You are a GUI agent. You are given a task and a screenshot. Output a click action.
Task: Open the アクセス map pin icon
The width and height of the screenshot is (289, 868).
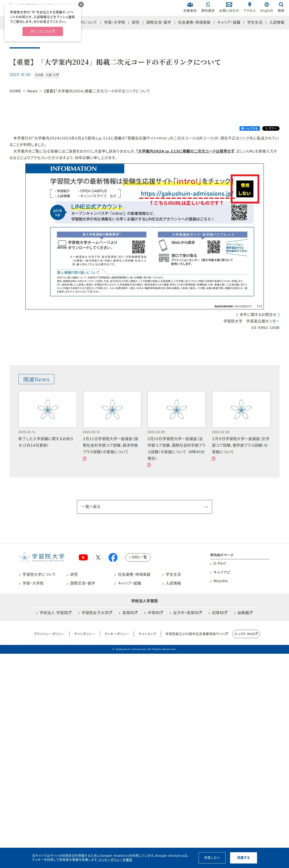click(250, 7)
